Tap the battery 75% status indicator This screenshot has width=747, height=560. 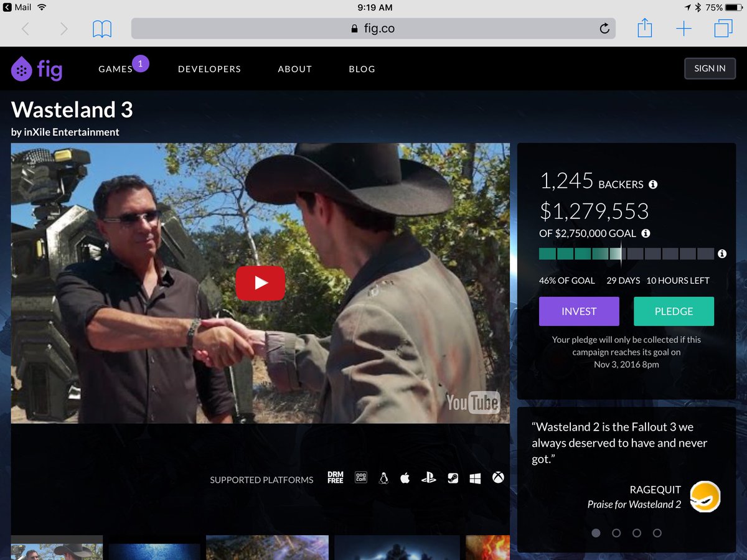click(x=725, y=7)
